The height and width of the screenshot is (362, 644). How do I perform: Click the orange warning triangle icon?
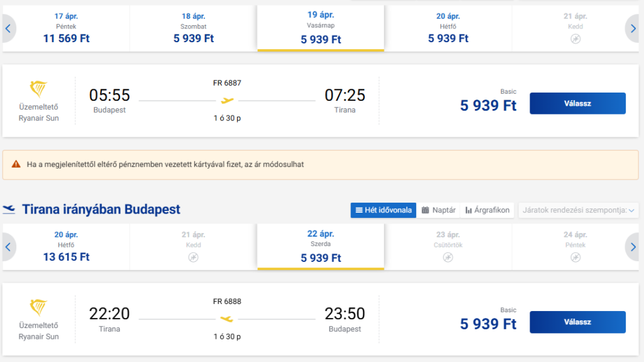(16, 164)
